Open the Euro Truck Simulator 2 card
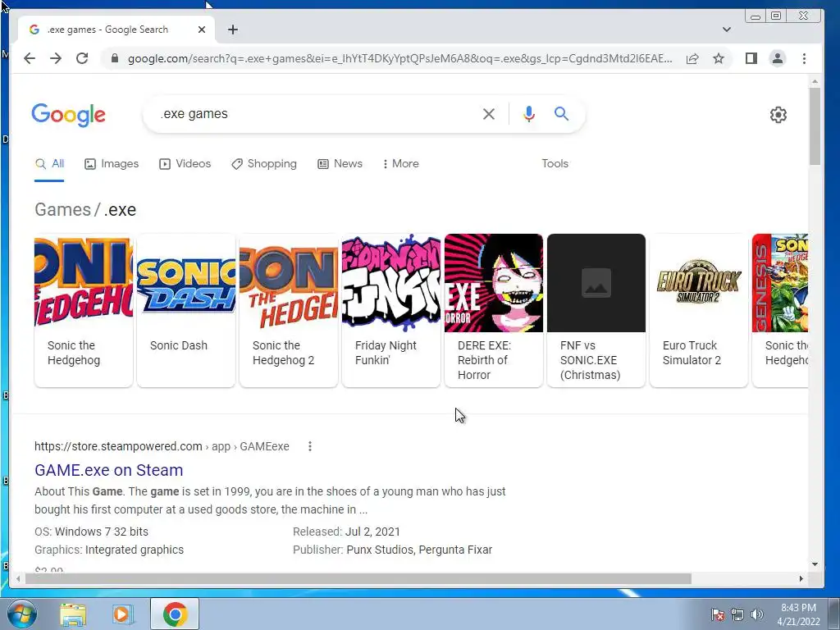This screenshot has width=840, height=630. (699, 310)
